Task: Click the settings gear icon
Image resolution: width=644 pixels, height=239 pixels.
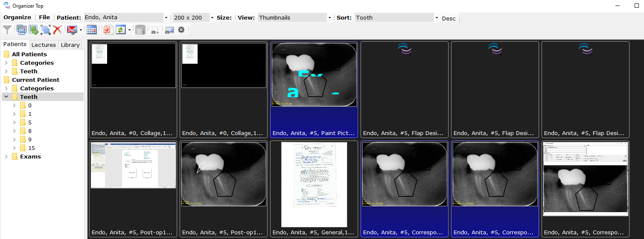Action: (x=181, y=30)
